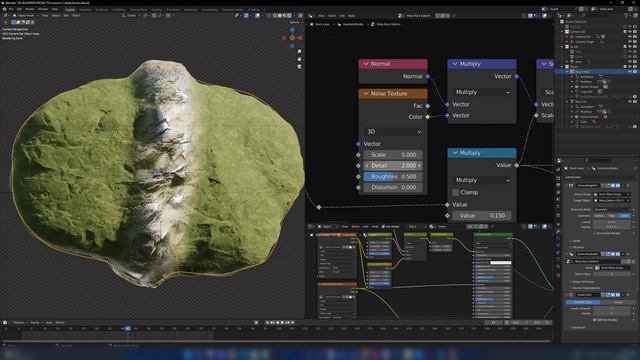Open the Multiply operation dropdown in math node
The image size is (640, 360).
[482, 180]
